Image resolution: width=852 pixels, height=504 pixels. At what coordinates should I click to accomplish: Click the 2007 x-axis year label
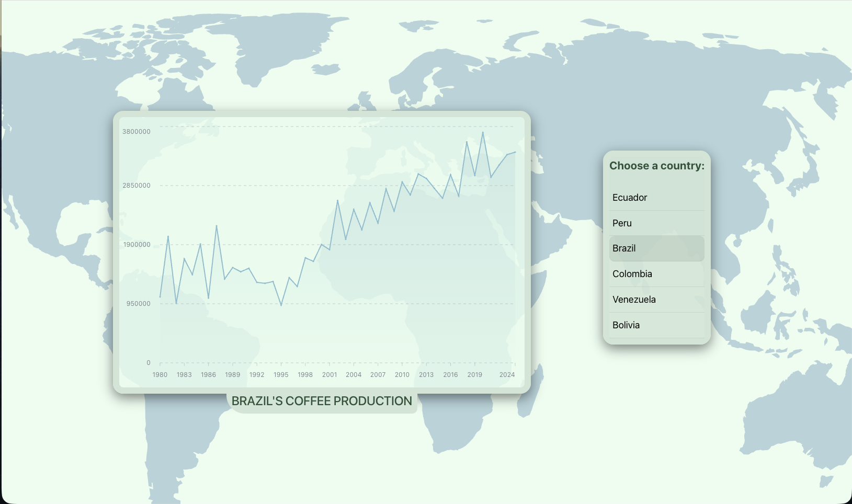point(378,375)
